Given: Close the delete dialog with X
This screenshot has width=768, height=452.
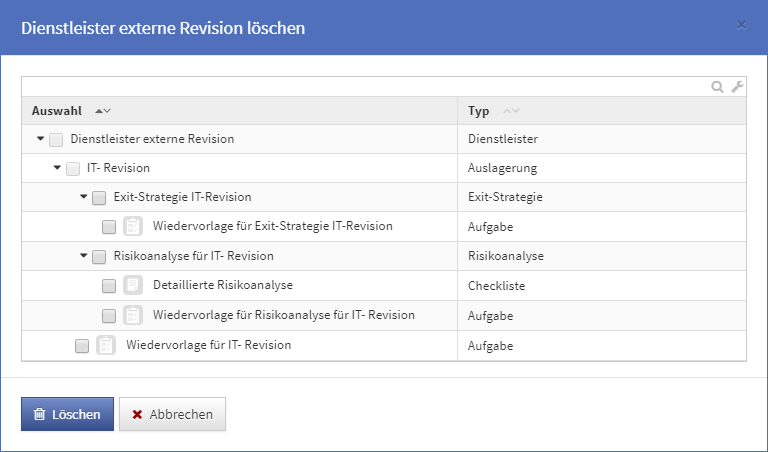Looking at the screenshot, I should pyautogui.click(x=741, y=25).
